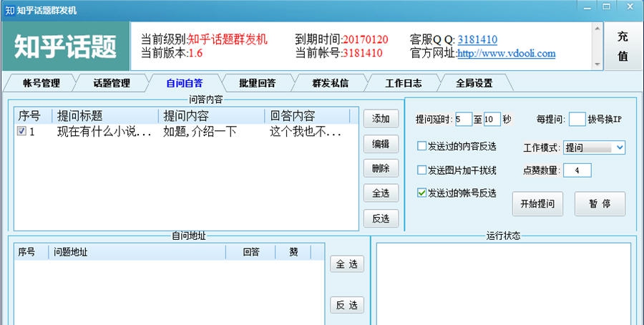Click 全选 beside the Q&A content list

[381, 193]
